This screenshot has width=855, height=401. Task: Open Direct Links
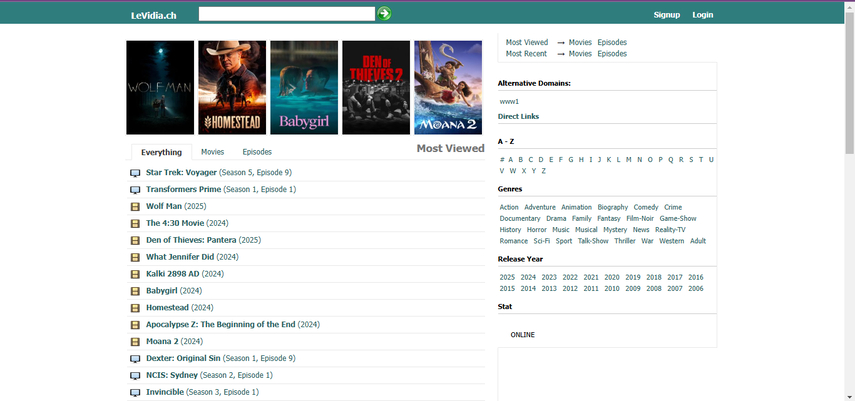coord(519,116)
